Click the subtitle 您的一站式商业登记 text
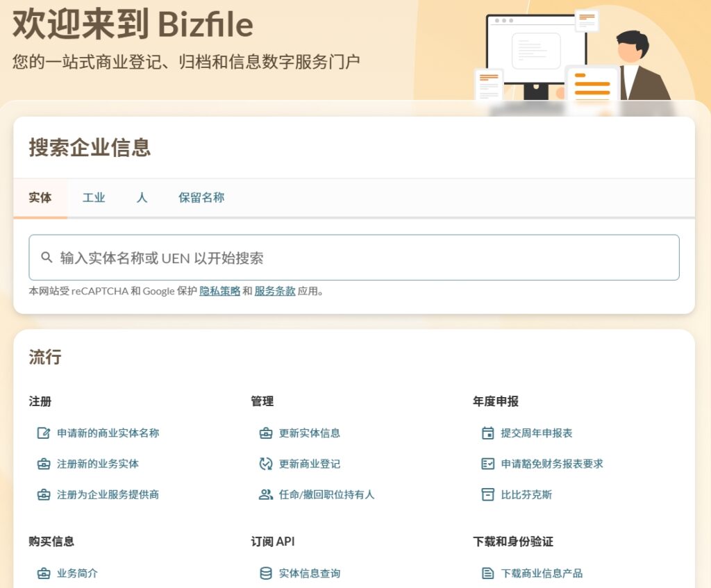The width and height of the screenshot is (711, 588). 186,62
